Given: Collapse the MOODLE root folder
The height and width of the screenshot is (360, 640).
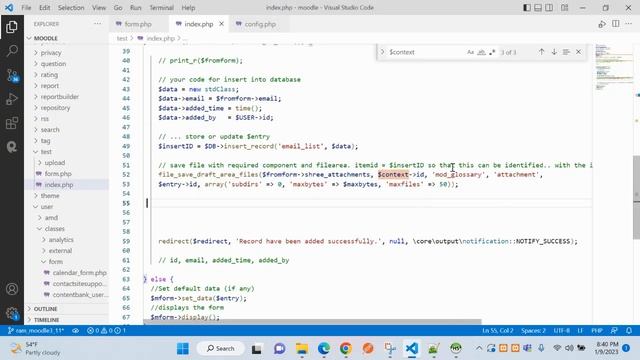Looking at the screenshot, I should pyautogui.click(x=45, y=38).
